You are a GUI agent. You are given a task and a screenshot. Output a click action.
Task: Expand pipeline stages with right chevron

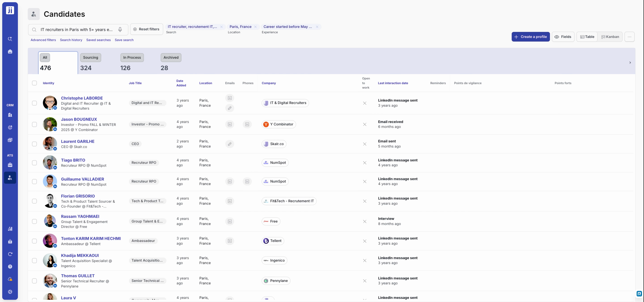pos(630,63)
